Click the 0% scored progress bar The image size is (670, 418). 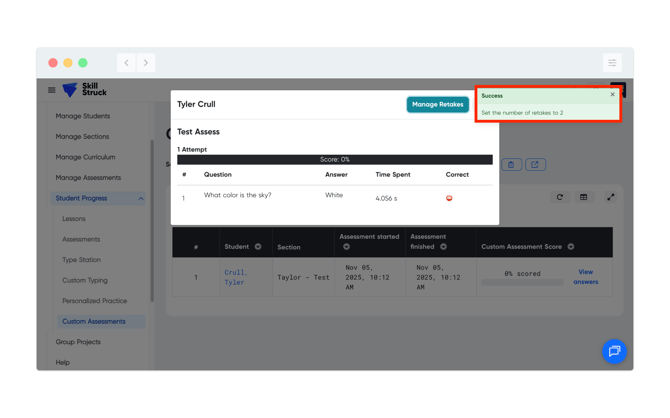(x=522, y=282)
